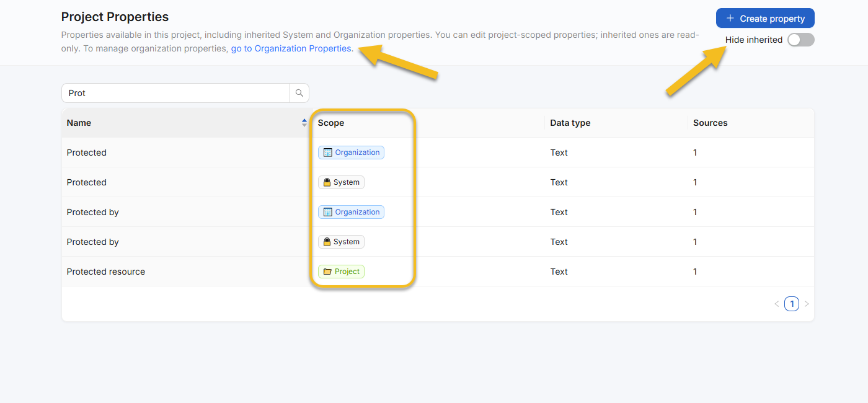Image resolution: width=868 pixels, height=403 pixels.
Task: Sort by the Name column arrows
Action: point(304,123)
